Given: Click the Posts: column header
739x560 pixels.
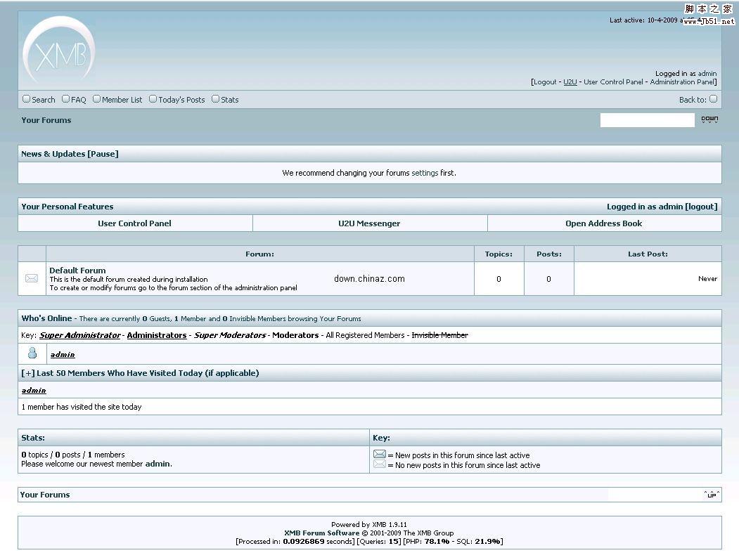Looking at the screenshot, I should point(549,254).
